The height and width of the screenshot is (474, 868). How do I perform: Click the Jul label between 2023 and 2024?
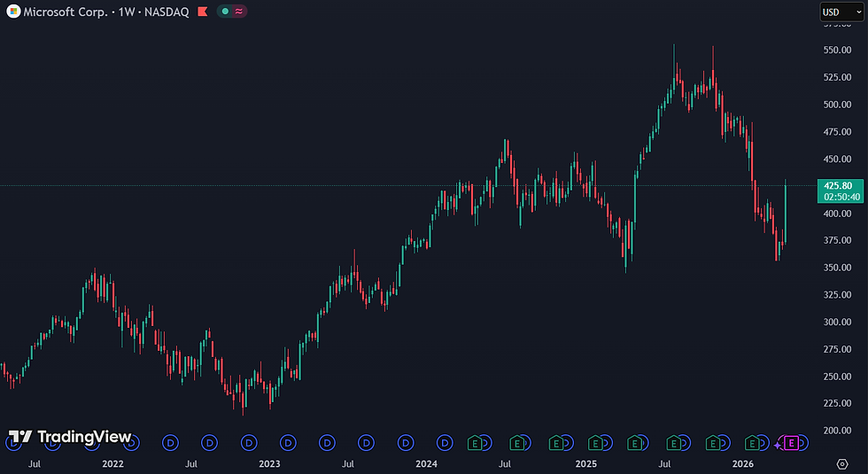pyautogui.click(x=347, y=464)
